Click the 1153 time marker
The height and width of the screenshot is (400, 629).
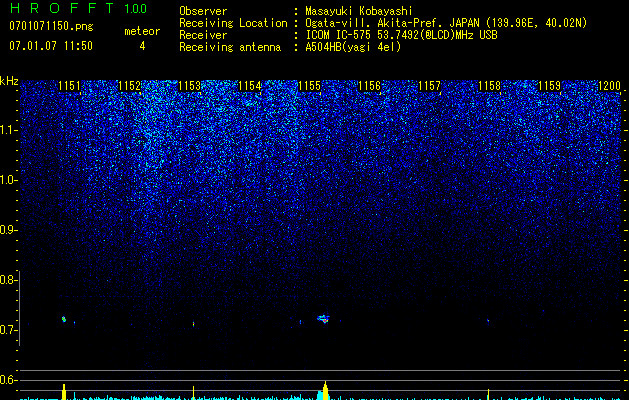click(189, 86)
